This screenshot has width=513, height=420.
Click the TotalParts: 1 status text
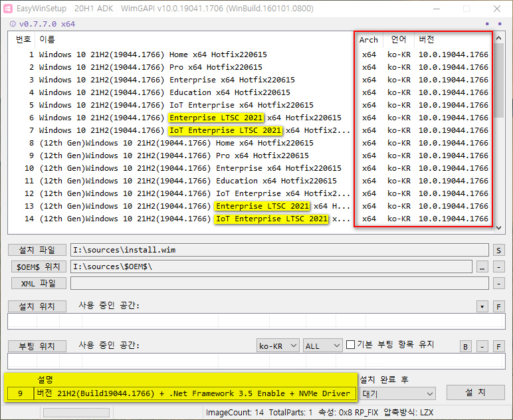290,413
